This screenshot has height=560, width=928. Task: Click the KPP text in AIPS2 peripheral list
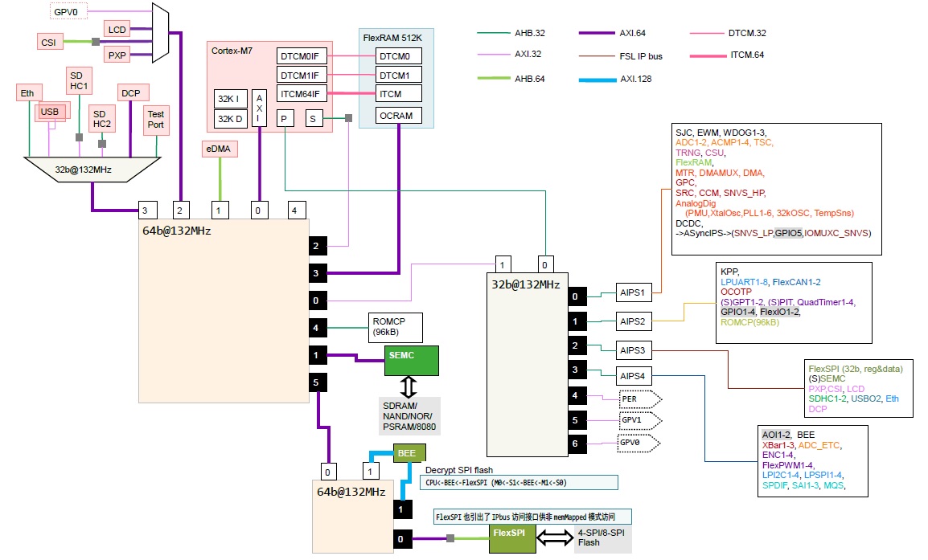[x=729, y=272]
